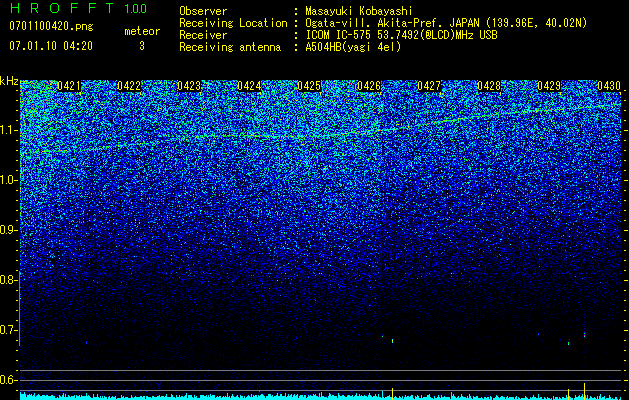
Task: Click the A504HB(yagi 4el) antenna text
Action: [353, 47]
